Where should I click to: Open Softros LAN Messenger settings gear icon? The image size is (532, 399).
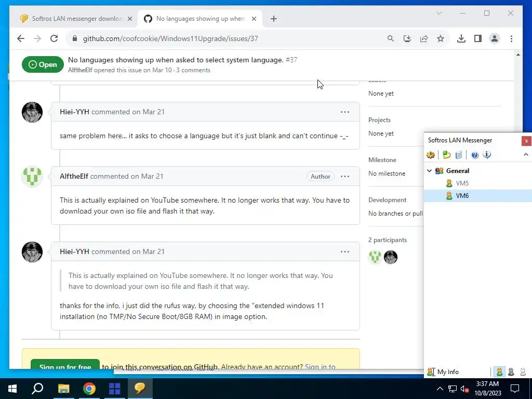(x=431, y=155)
